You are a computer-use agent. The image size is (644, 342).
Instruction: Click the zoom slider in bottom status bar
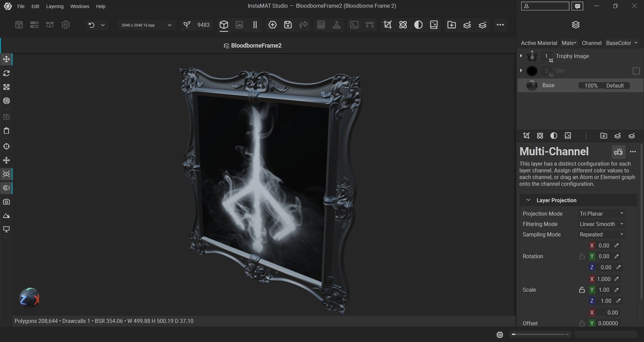(540, 334)
